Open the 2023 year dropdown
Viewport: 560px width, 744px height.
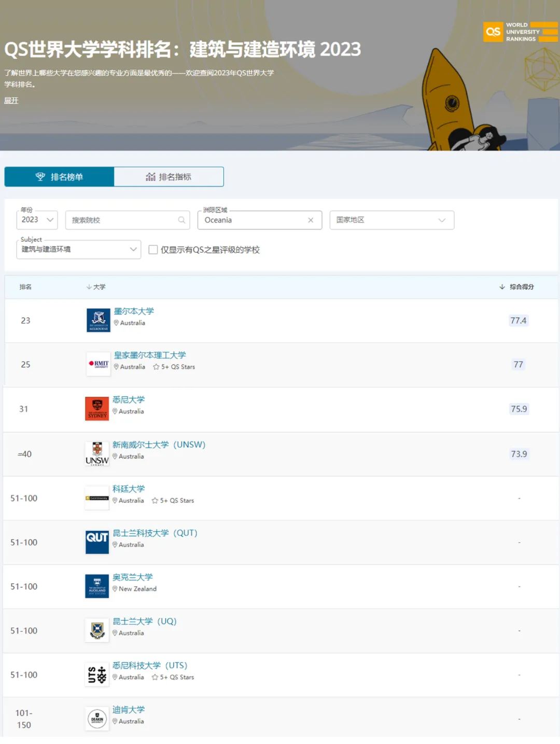pyautogui.click(x=37, y=220)
